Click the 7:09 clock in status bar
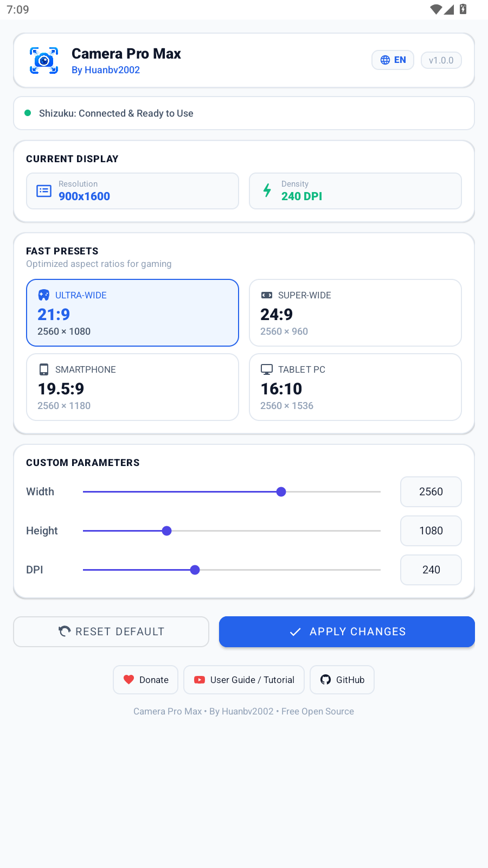The width and height of the screenshot is (488, 868). click(x=18, y=10)
